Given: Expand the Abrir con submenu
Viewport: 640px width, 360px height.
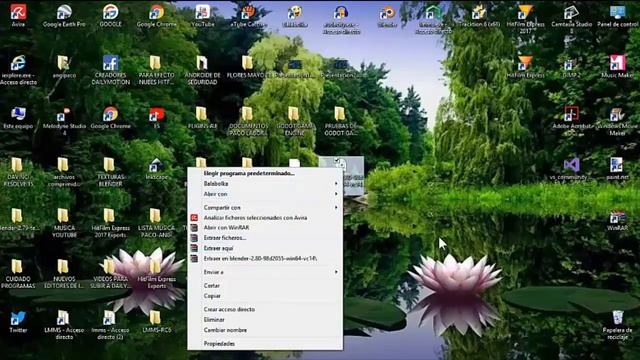Looking at the screenshot, I should click(x=265, y=194).
